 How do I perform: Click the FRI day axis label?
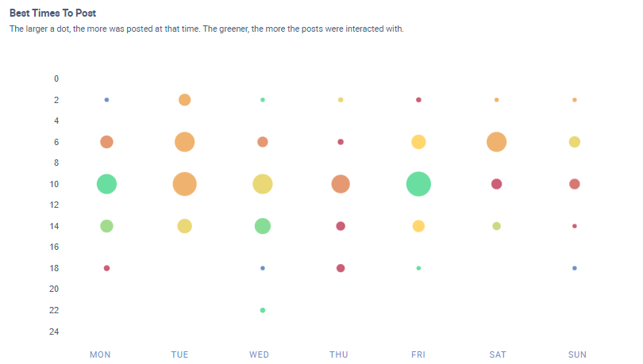418,354
